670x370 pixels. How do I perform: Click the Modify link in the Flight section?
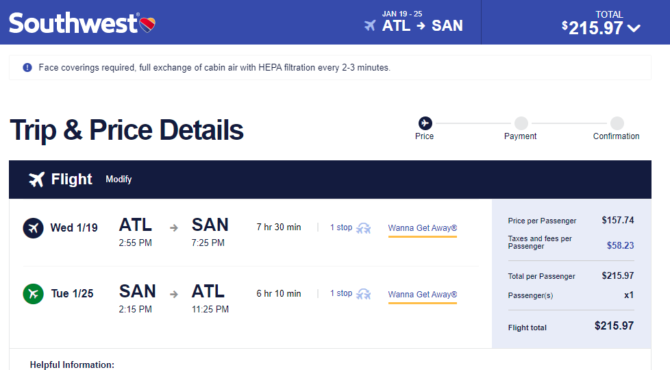pyautogui.click(x=119, y=179)
